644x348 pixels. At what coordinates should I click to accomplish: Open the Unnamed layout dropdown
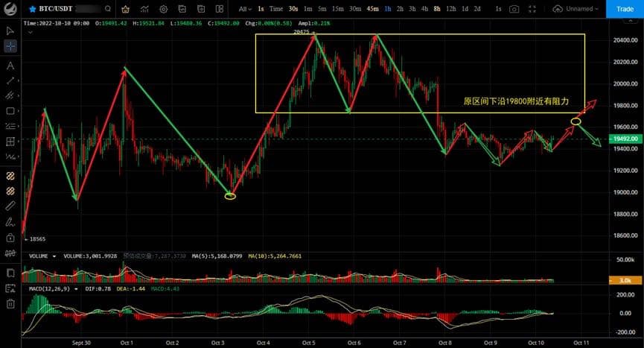(x=580, y=9)
